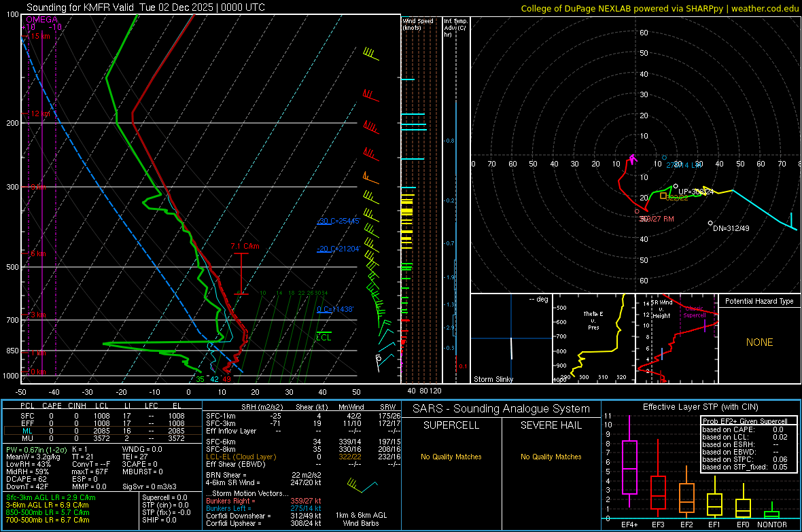Click the 'SUPERCELL' column heading
The image size is (802, 532).
(x=451, y=425)
